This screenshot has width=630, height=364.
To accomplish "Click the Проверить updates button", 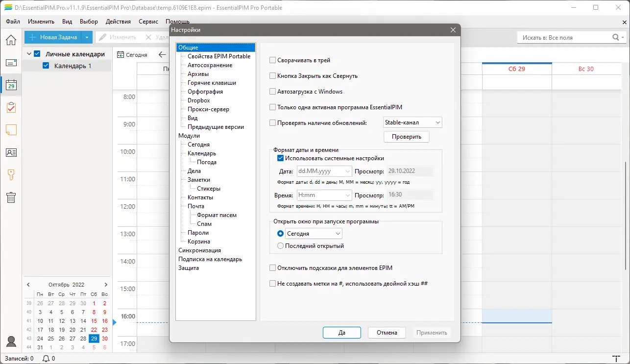I will coord(406,137).
